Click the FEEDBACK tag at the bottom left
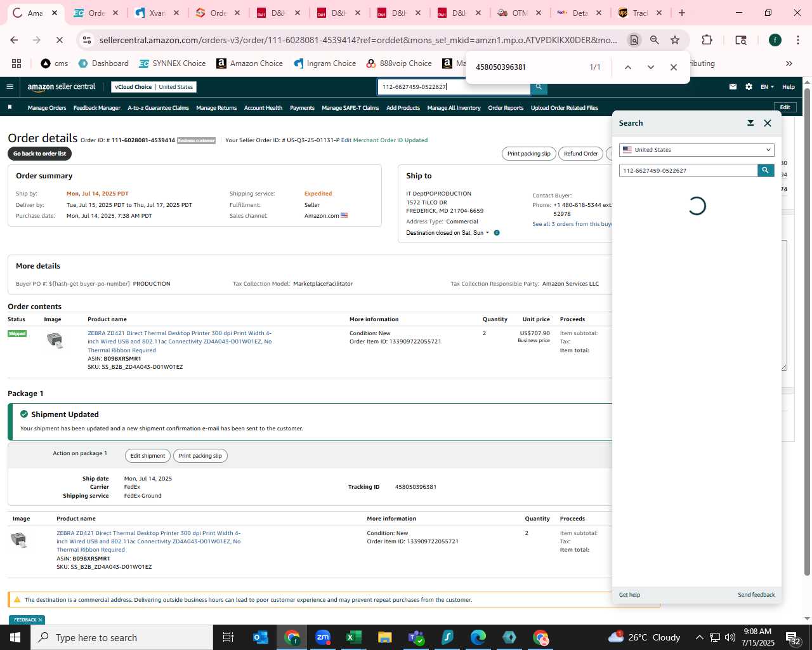Viewport: 812px width, 650px height. point(27,620)
